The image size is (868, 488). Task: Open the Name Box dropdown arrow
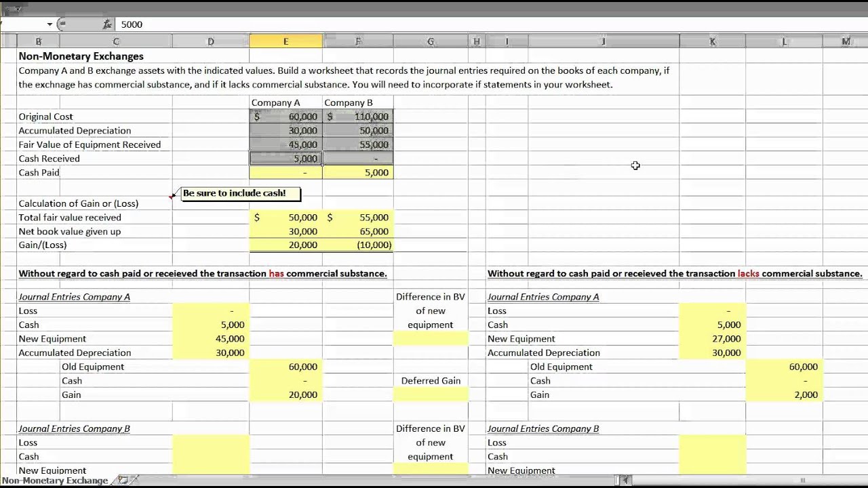[x=50, y=24]
